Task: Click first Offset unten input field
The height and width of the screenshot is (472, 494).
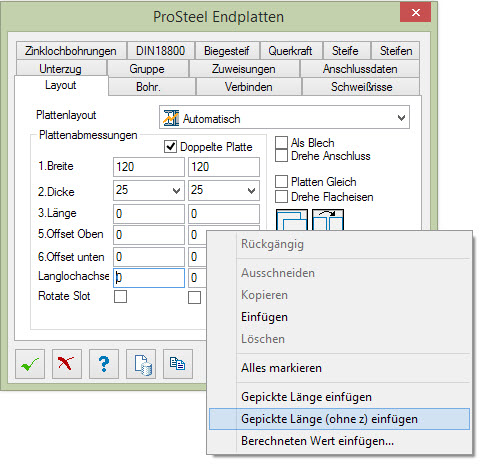Action: coord(149,257)
